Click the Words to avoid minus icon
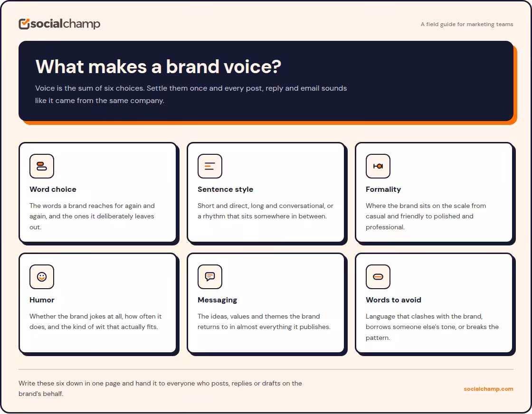This screenshot has height=414, width=532. point(378,277)
